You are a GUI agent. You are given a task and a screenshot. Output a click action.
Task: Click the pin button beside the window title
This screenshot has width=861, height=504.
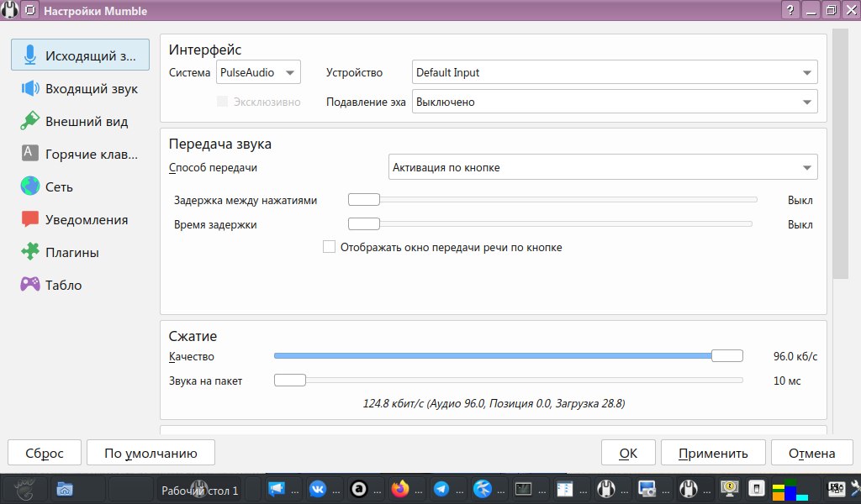(30, 10)
